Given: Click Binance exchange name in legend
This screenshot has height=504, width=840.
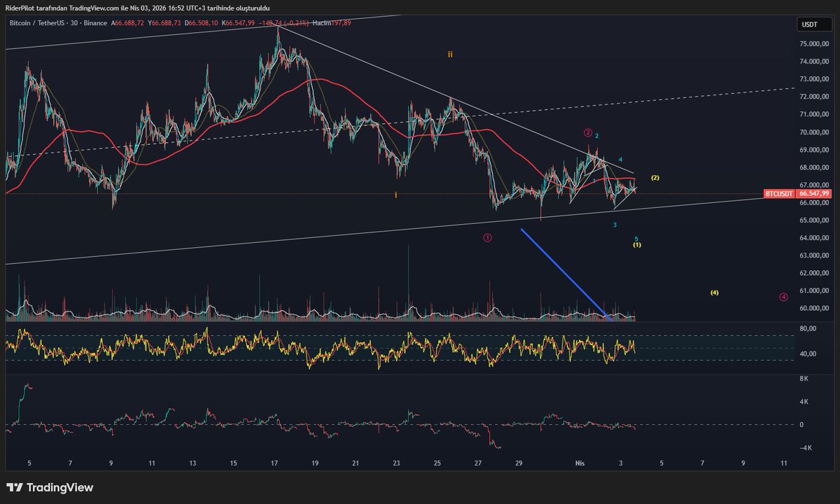Looking at the screenshot, I should (x=96, y=23).
